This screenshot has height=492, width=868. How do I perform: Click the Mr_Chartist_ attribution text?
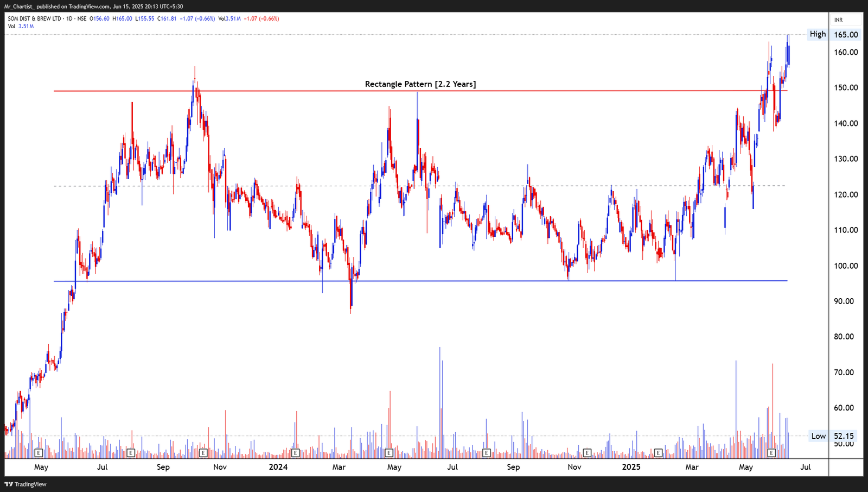point(20,7)
